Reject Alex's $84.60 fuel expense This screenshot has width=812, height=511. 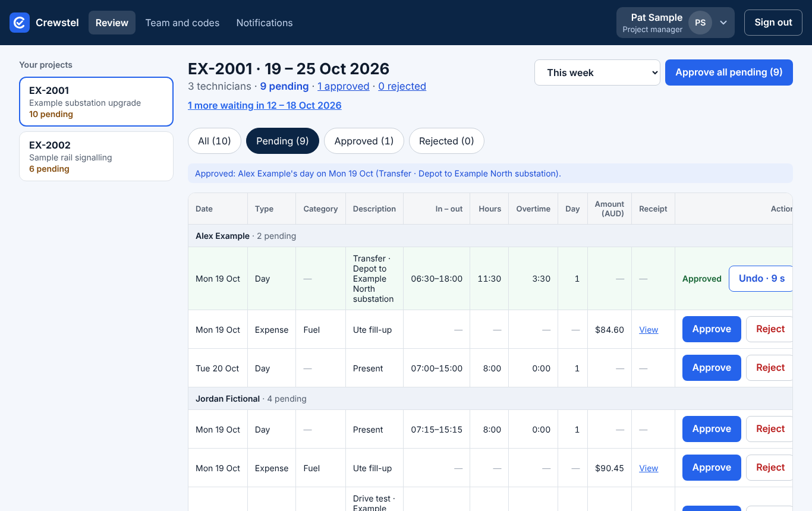(770, 329)
